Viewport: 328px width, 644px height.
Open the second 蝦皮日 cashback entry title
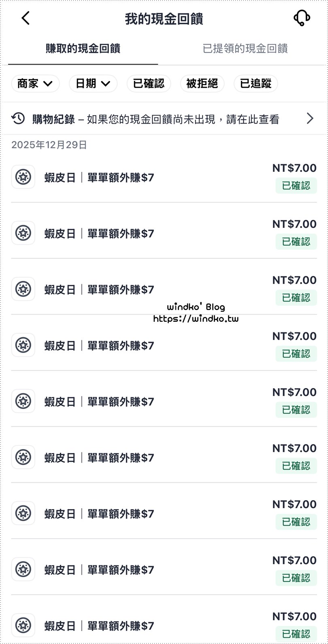99,233
